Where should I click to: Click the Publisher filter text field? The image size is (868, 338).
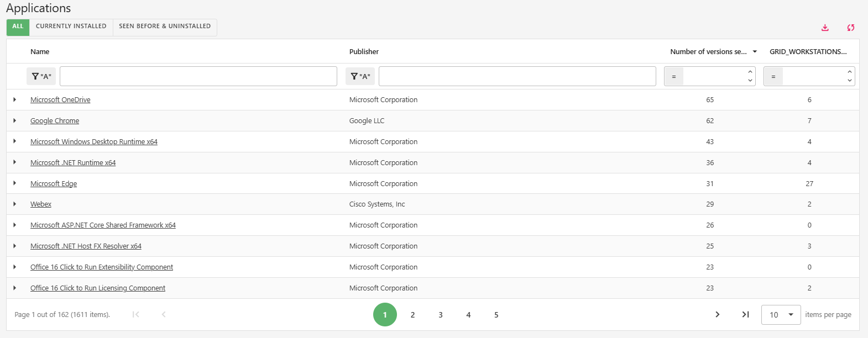[517, 76]
